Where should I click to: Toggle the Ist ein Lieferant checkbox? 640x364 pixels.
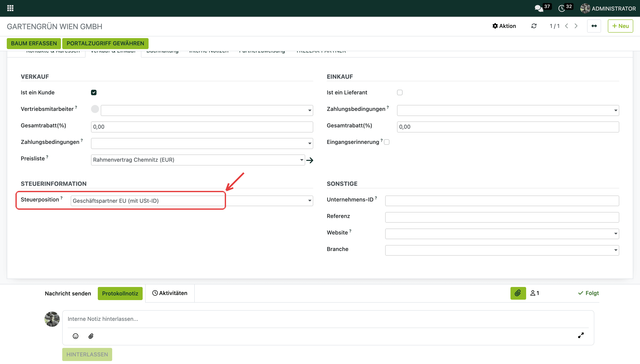pos(400,92)
